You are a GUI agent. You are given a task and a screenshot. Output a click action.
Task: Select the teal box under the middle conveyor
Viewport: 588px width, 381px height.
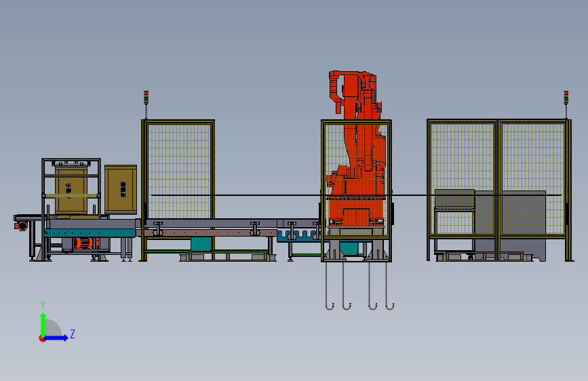point(201,244)
